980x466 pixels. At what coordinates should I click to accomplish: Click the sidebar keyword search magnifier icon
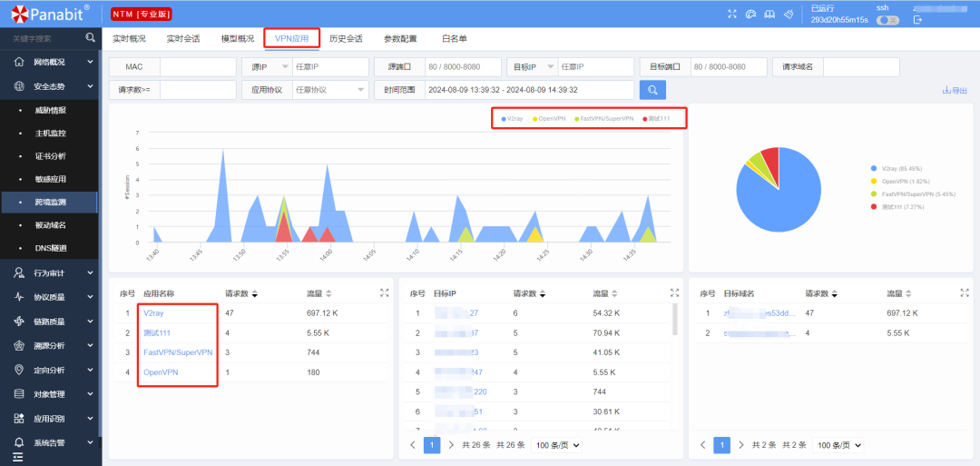point(91,38)
